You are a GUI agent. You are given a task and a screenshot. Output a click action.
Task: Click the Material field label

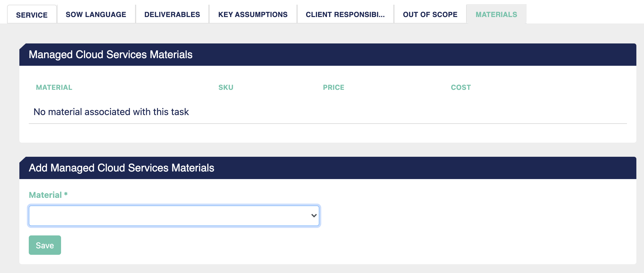pyautogui.click(x=45, y=195)
